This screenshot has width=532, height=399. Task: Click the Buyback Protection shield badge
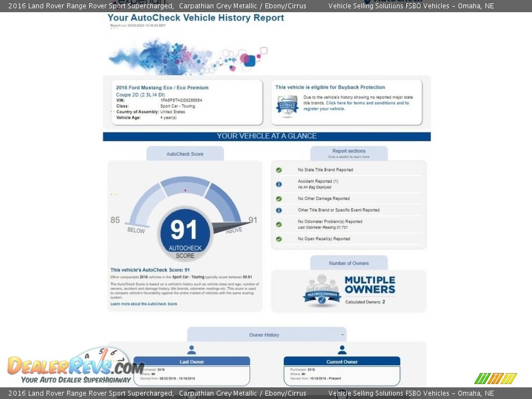point(288,105)
